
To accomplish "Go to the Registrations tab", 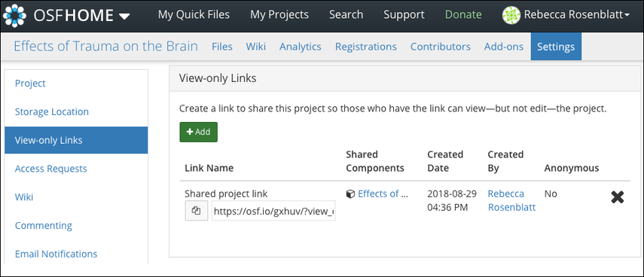I will point(366,47).
